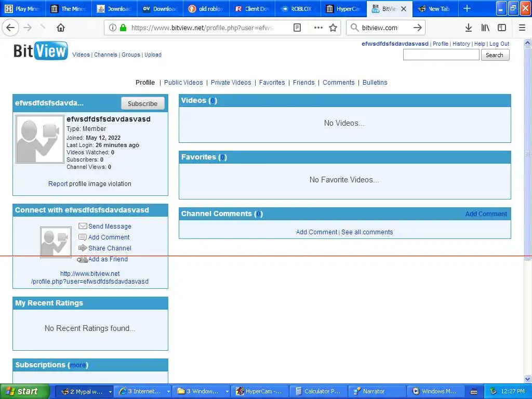Click the Add Comment speech bubble icon
Viewport: 532px width, 399px height.
[83, 237]
